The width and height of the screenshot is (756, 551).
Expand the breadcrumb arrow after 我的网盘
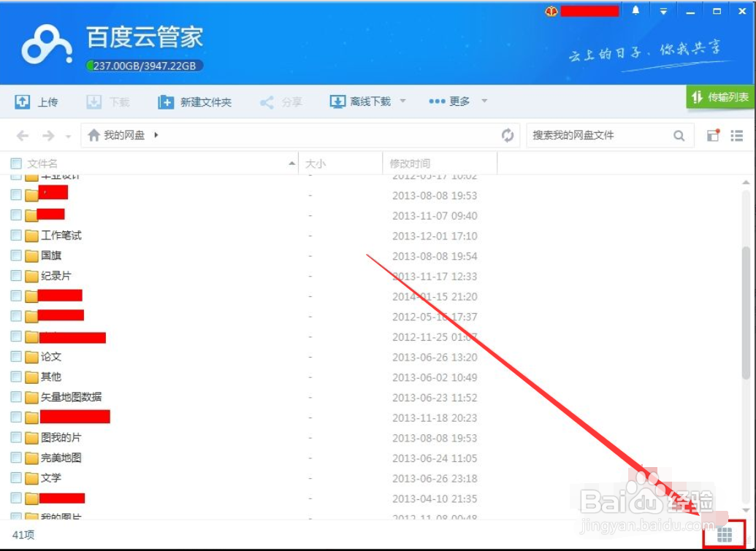click(156, 135)
